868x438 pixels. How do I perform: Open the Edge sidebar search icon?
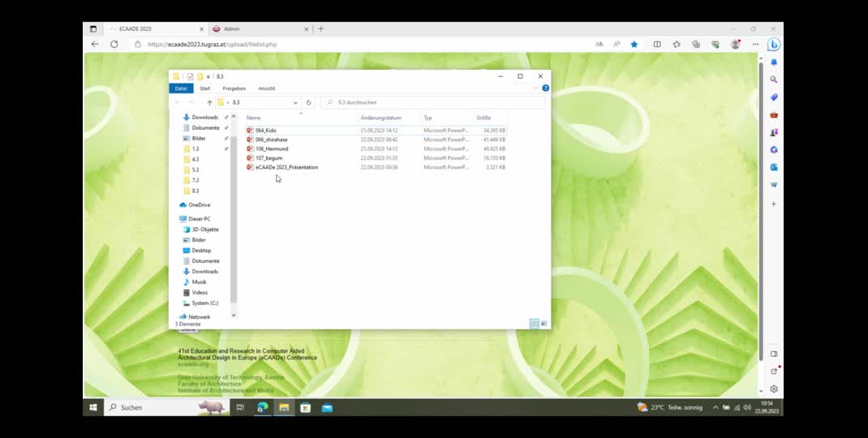point(774,79)
